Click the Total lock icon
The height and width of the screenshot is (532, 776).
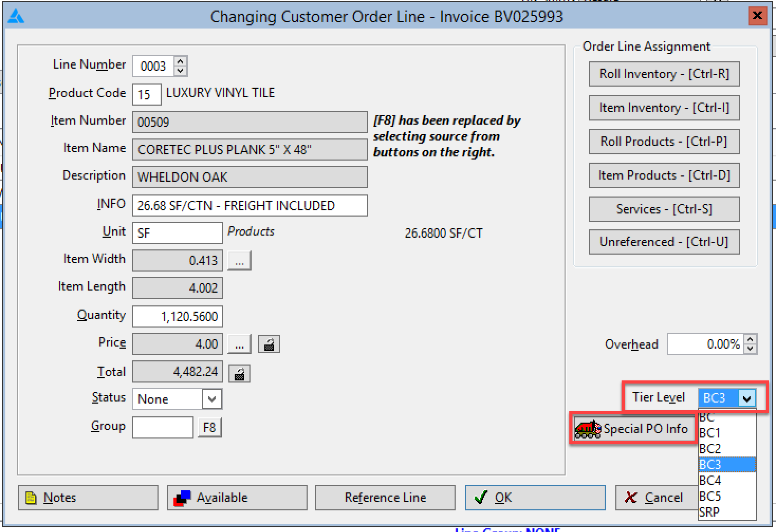click(x=239, y=374)
